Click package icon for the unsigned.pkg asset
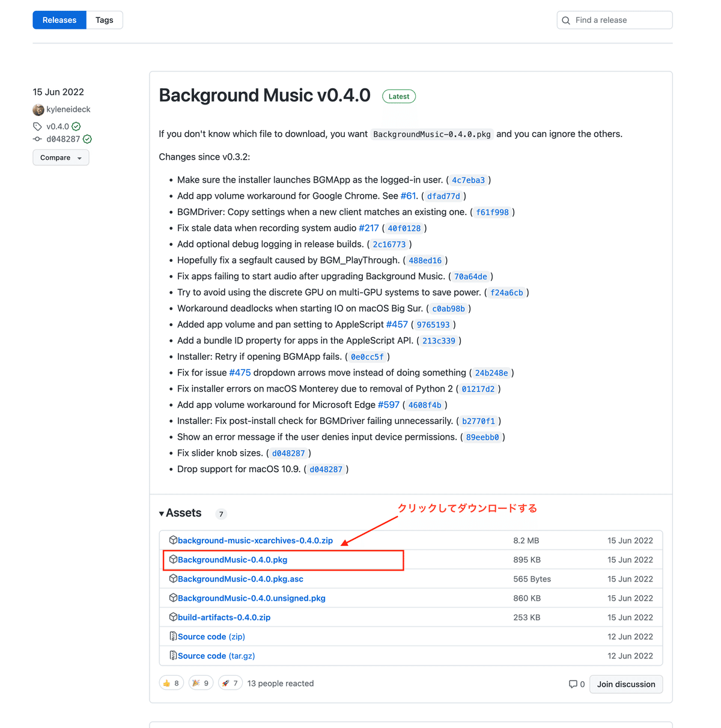This screenshot has height=728, width=721. [173, 598]
